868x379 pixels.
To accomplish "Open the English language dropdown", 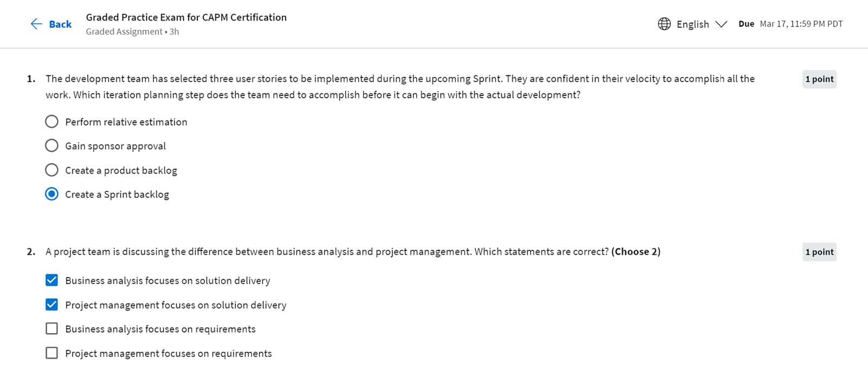I will [x=692, y=24].
